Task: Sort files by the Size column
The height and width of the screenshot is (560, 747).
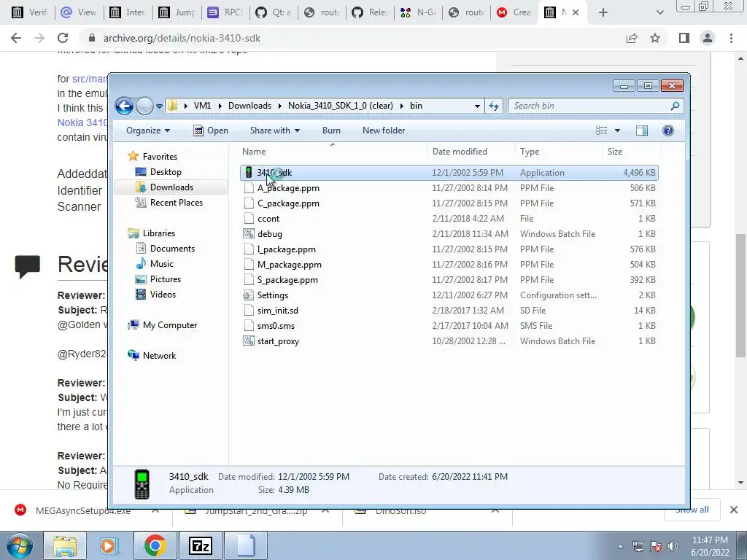Action: tap(614, 152)
